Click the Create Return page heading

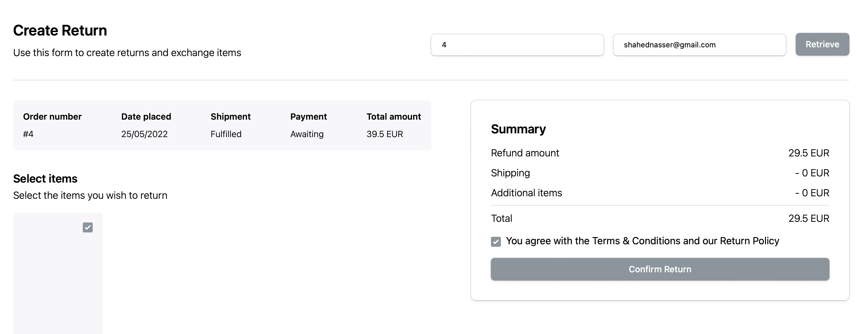point(60,30)
